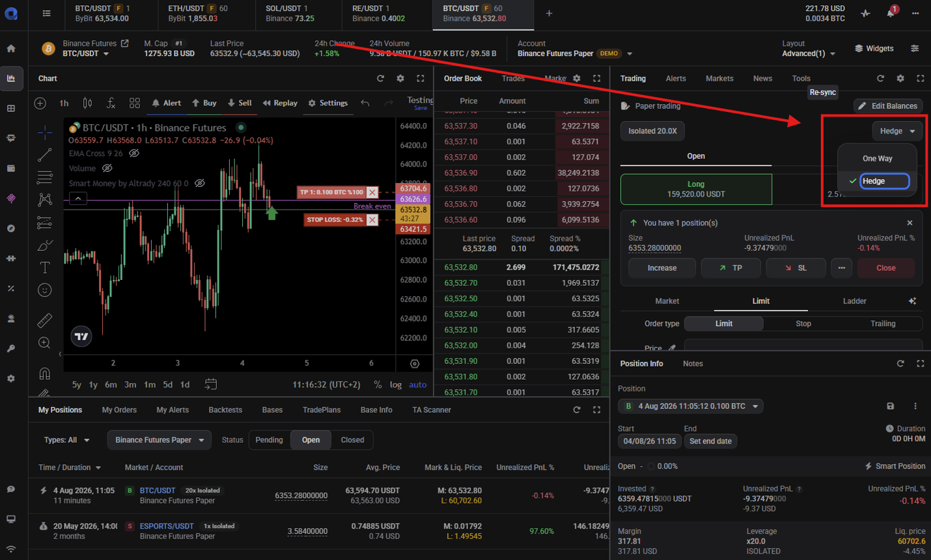Toggle Smart Money by Altrady indicator visibility
931x560 pixels.
coord(200,183)
